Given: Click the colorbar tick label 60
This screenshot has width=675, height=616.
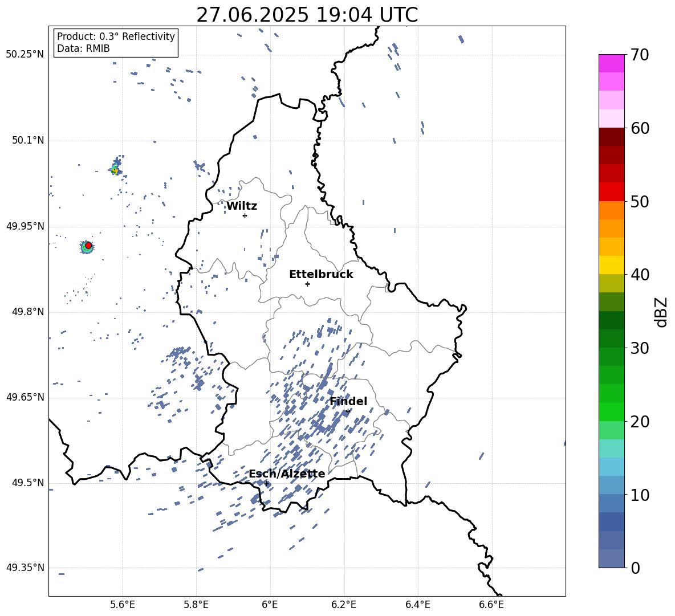Looking at the screenshot, I should (640, 128).
